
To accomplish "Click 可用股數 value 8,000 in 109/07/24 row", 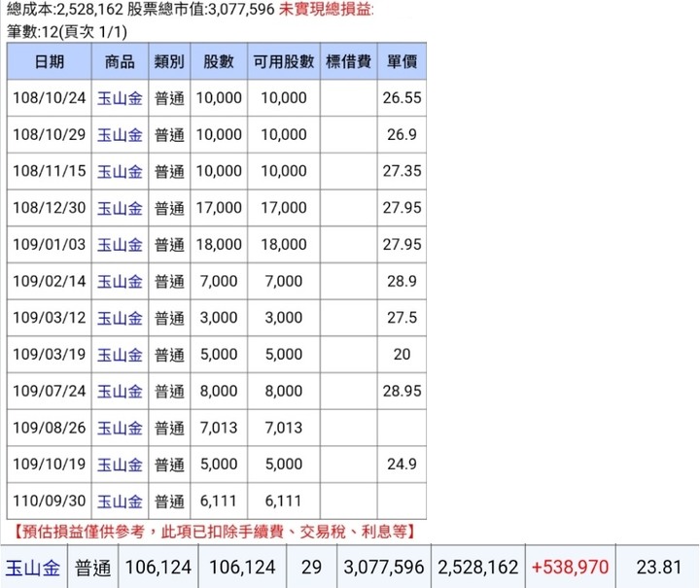I will point(284,391).
